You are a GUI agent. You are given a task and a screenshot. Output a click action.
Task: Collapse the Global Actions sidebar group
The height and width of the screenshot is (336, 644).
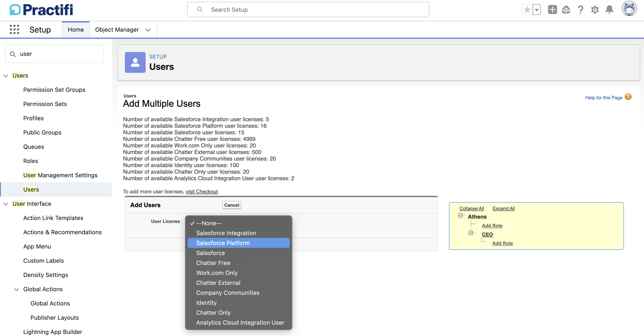point(16,289)
